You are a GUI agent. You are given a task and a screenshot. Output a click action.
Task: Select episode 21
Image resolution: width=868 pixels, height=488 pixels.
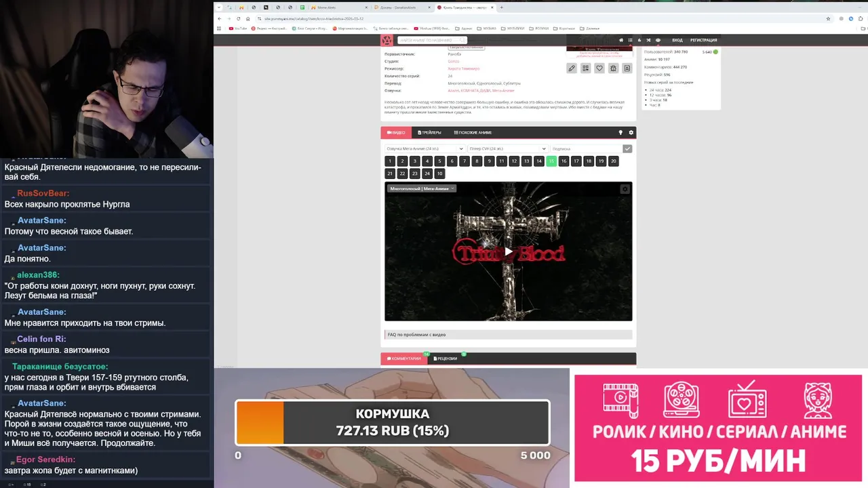[x=389, y=174]
